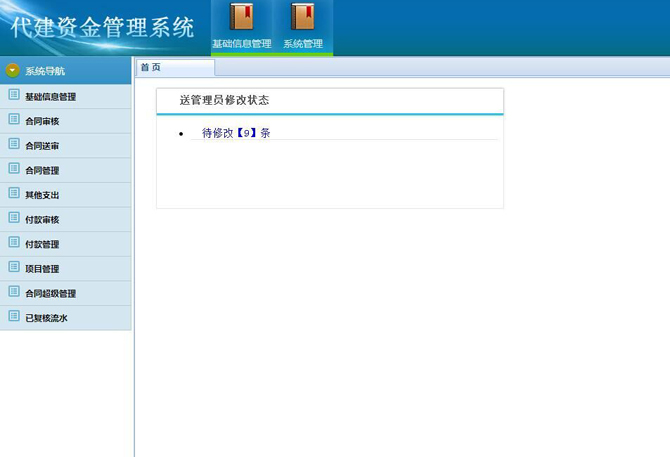Click the list icon beside 合同送审
Screen dimensions: 670x457
(14, 144)
